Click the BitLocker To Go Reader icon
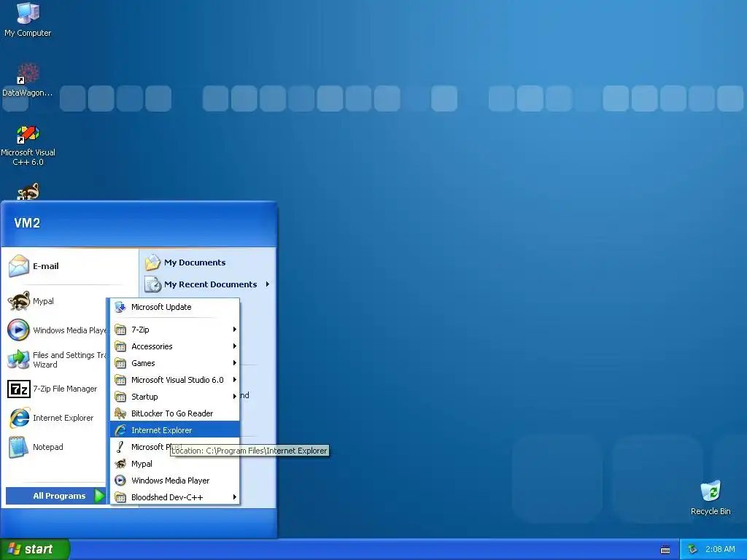This screenshot has width=747, height=560. (120, 413)
